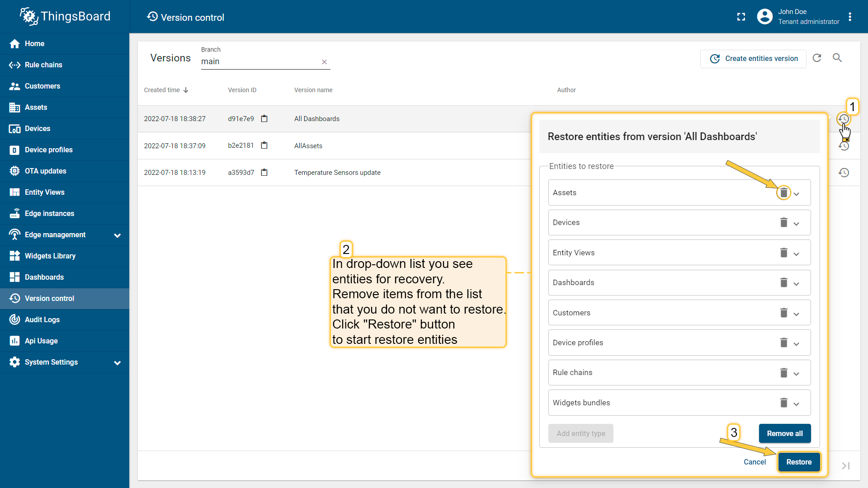Click Create entities version button
868x488 pixels.
[x=753, y=59]
